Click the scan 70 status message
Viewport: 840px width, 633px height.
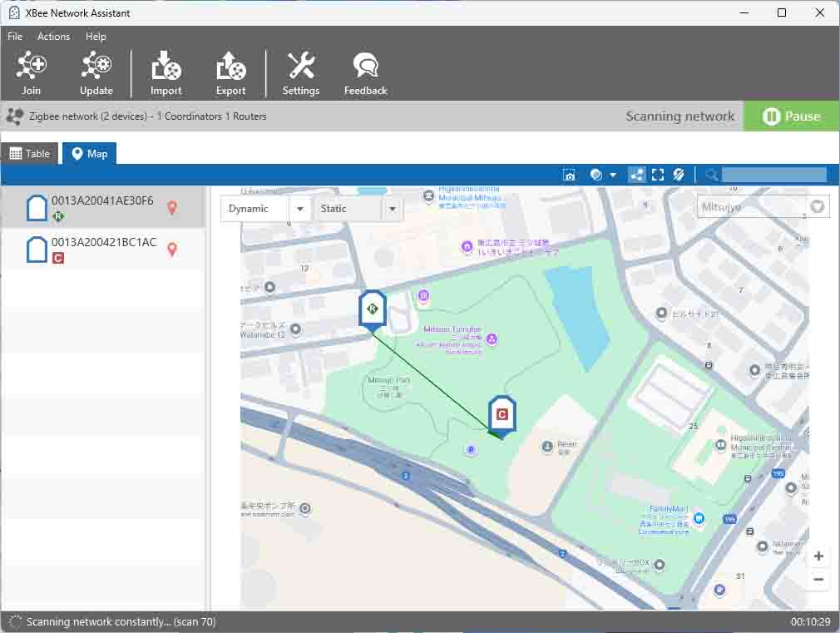click(121, 621)
